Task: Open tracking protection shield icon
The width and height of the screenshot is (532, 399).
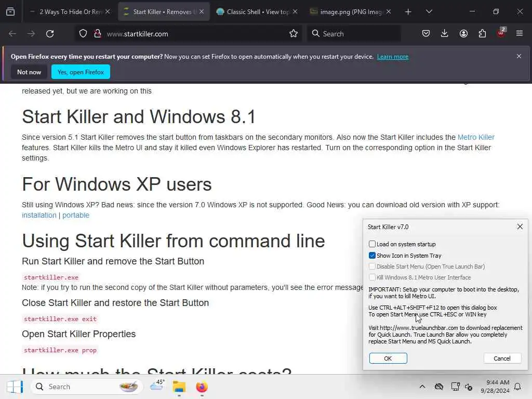Action: click(x=83, y=34)
